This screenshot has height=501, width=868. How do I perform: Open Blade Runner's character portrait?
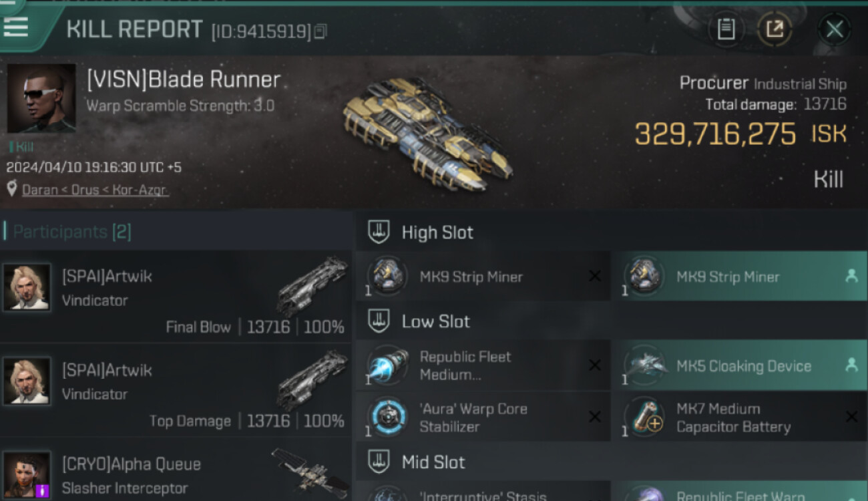tap(41, 98)
